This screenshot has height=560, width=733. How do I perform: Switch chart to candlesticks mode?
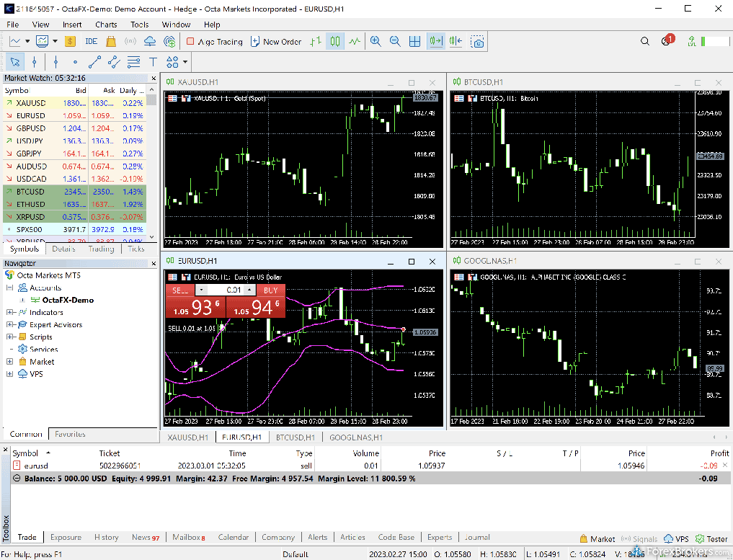pyautogui.click(x=335, y=42)
